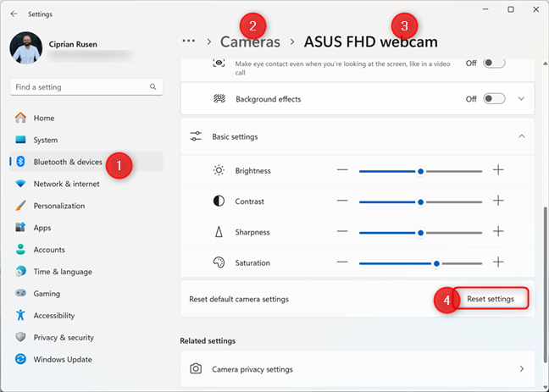Click the Accessibility figure icon
Screen dimensions: 549x392
click(20, 315)
